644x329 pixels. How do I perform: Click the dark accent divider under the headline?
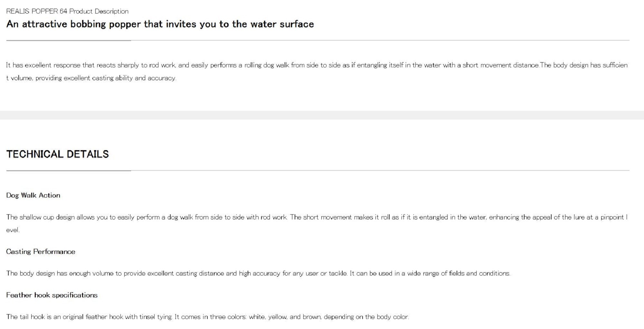point(68,41)
